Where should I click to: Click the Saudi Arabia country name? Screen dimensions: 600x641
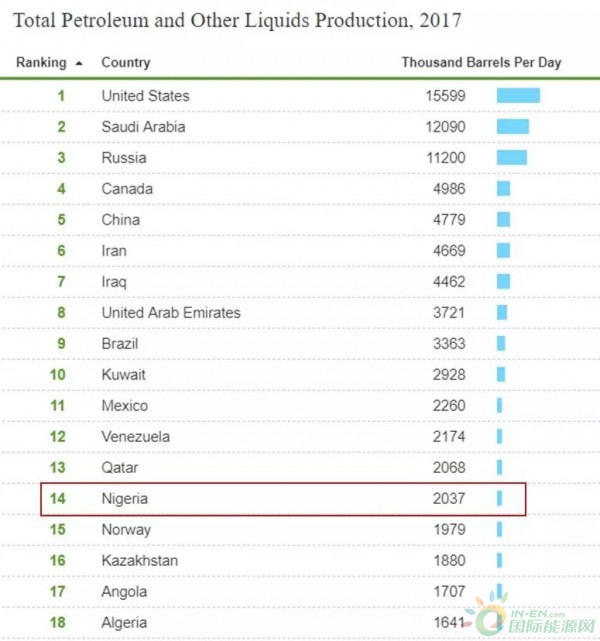143,127
